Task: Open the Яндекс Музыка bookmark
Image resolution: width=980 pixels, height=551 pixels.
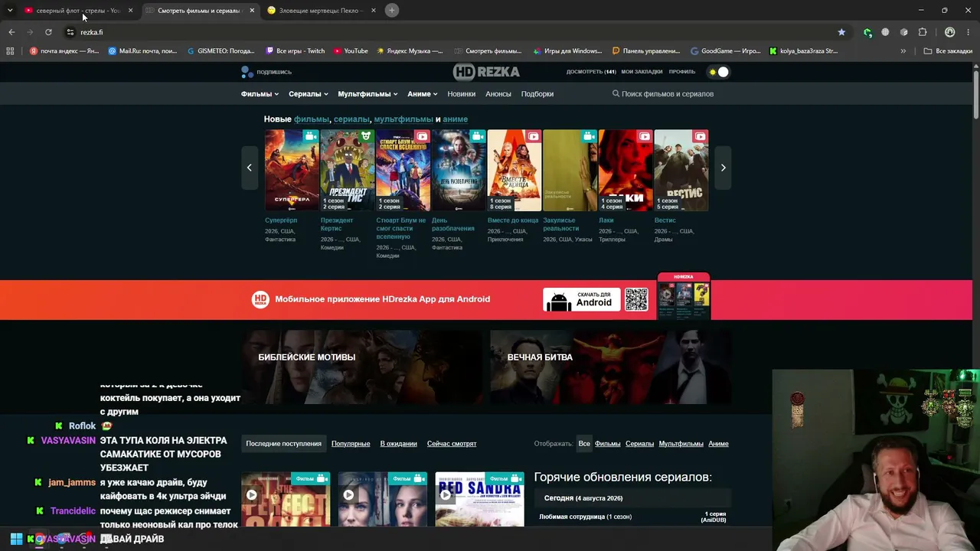Action: (409, 51)
